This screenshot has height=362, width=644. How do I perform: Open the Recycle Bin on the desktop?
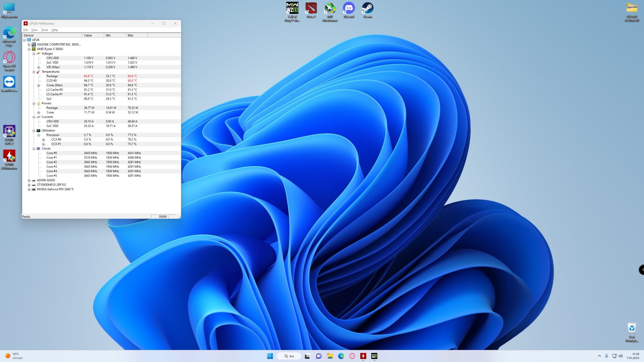[x=631, y=331]
